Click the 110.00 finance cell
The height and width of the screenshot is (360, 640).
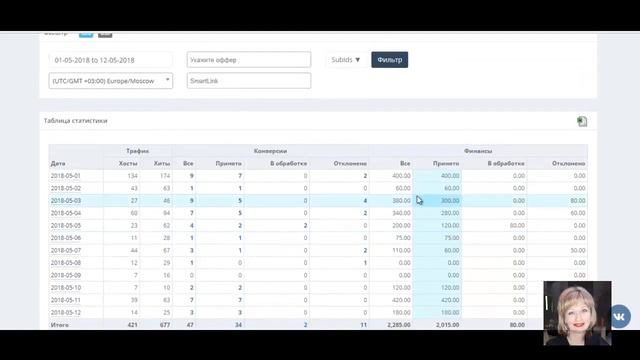point(401,250)
